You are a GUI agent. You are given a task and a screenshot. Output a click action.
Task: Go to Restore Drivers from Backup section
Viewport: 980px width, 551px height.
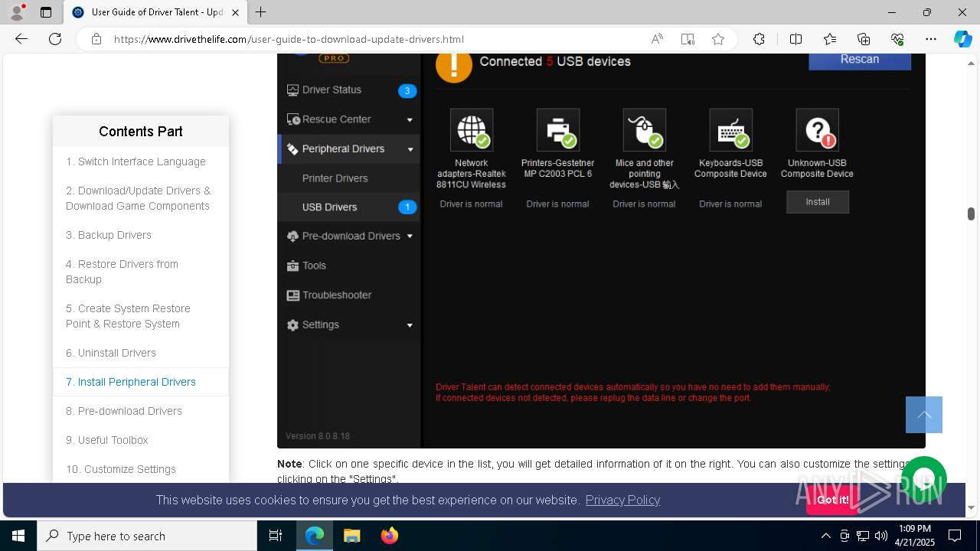click(x=122, y=272)
